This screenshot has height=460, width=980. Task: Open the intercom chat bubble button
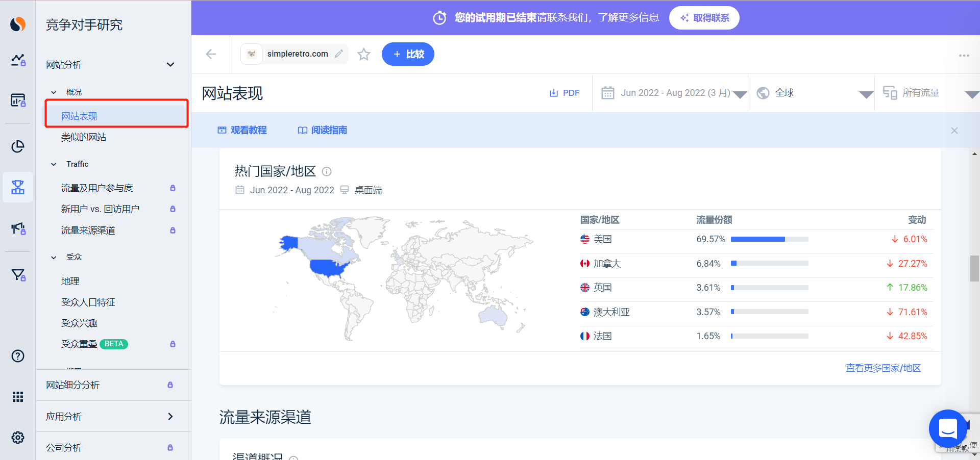pyautogui.click(x=948, y=429)
